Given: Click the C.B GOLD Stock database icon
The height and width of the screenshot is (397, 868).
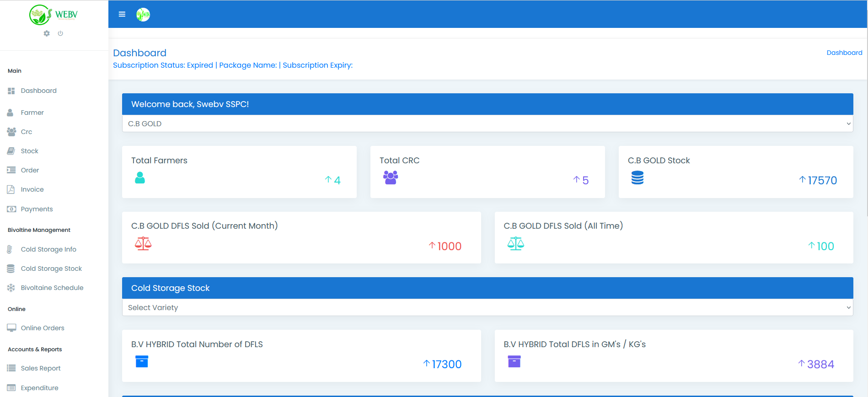Looking at the screenshot, I should coord(638,177).
